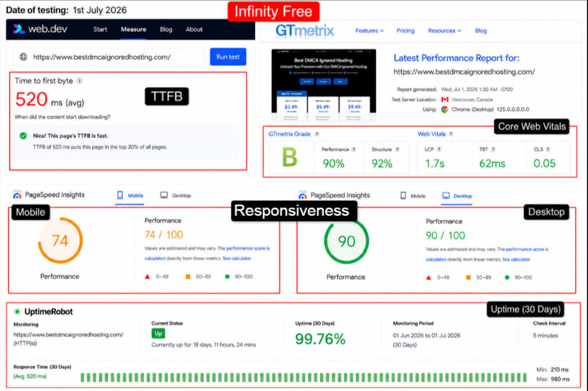Image resolution: width=588 pixels, height=391 pixels.
Task: Select the Desktop tab in right PageSpeed panel
Action: click(x=457, y=196)
